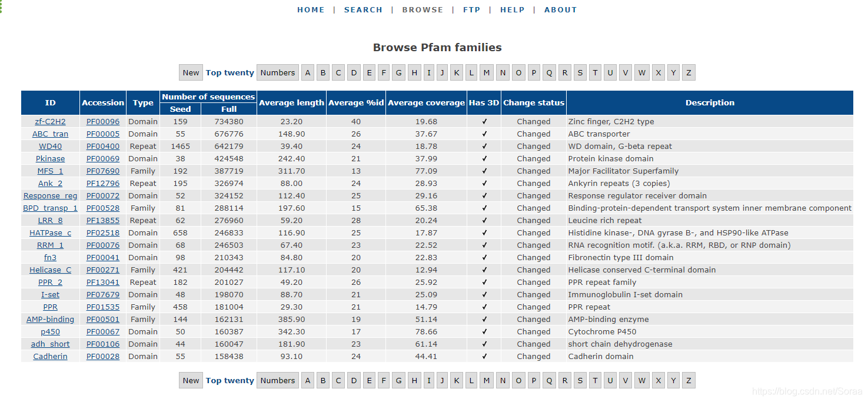Select BROWSE in top navigation
The image size is (868, 402).
[423, 10]
